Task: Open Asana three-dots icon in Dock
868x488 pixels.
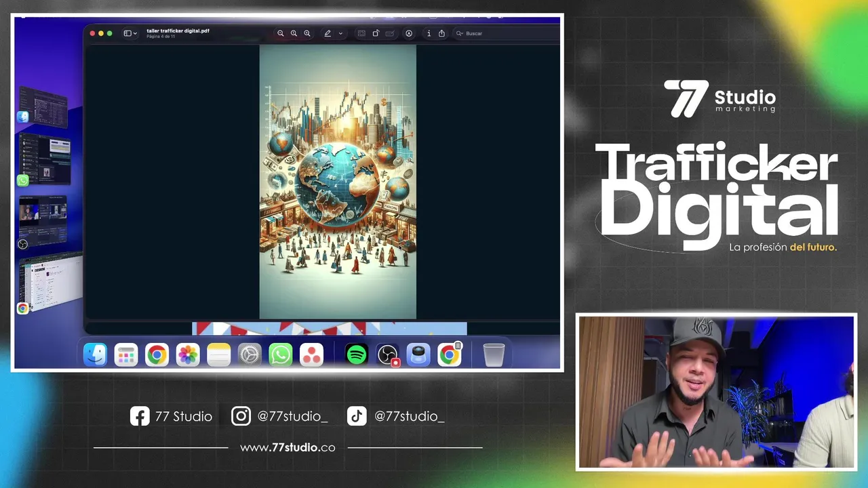Action: click(x=311, y=354)
